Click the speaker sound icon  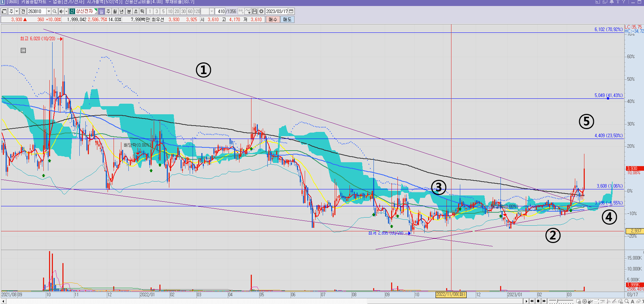61,11
